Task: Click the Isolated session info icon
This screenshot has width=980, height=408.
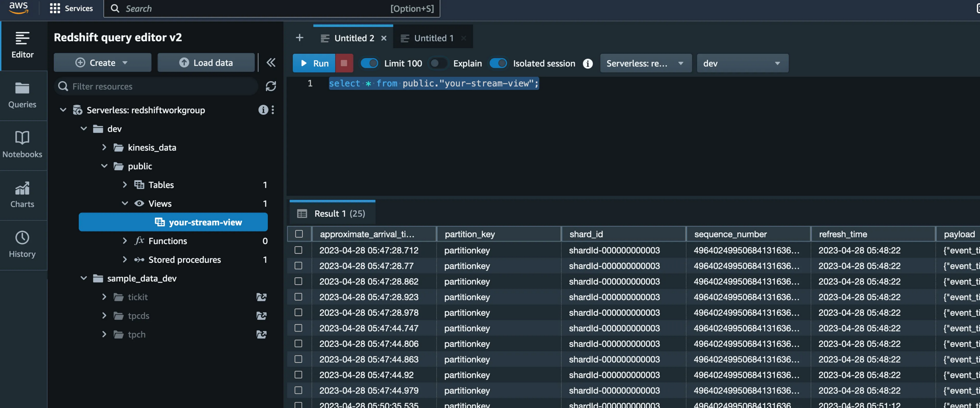Action: tap(587, 63)
